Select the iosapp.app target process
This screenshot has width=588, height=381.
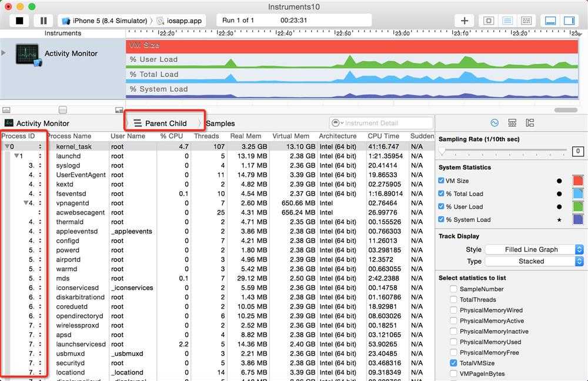[x=179, y=21]
